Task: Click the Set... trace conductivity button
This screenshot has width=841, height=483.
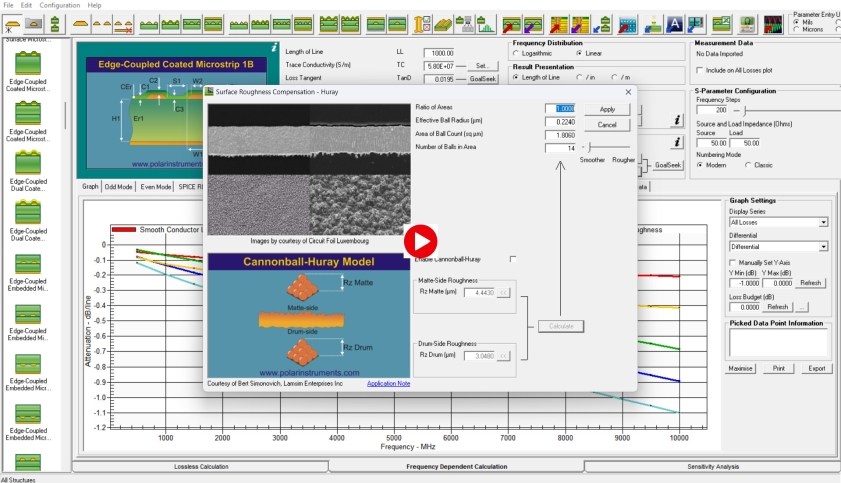Action: pyautogui.click(x=482, y=66)
